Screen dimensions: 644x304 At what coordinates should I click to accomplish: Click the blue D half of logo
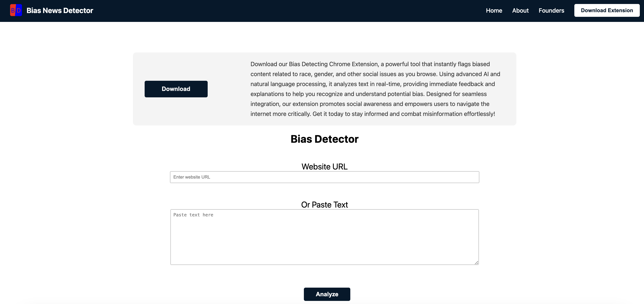pos(19,10)
